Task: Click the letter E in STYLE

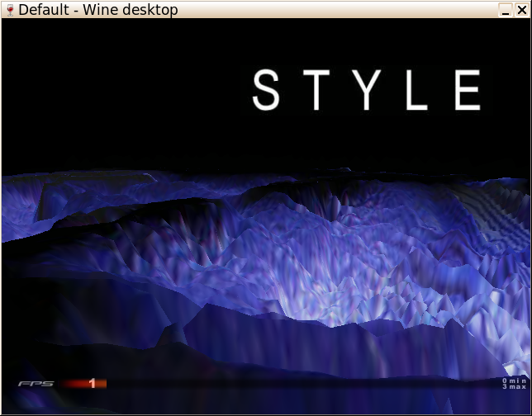Action: tap(468, 90)
